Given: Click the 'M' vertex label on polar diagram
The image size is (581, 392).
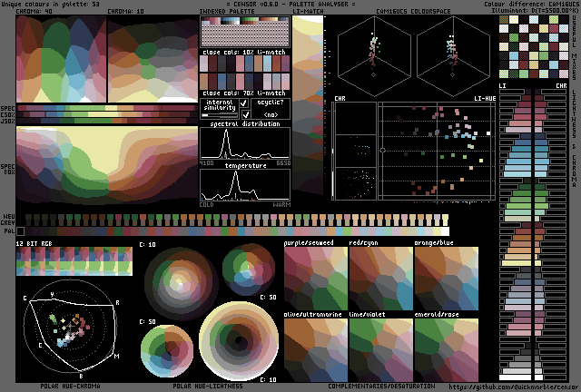Looking at the screenshot, I should pos(116,357).
